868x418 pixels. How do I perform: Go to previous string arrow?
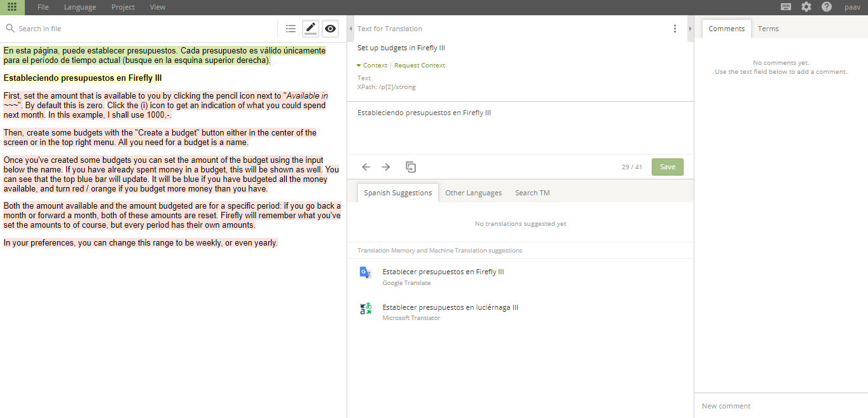(366, 167)
